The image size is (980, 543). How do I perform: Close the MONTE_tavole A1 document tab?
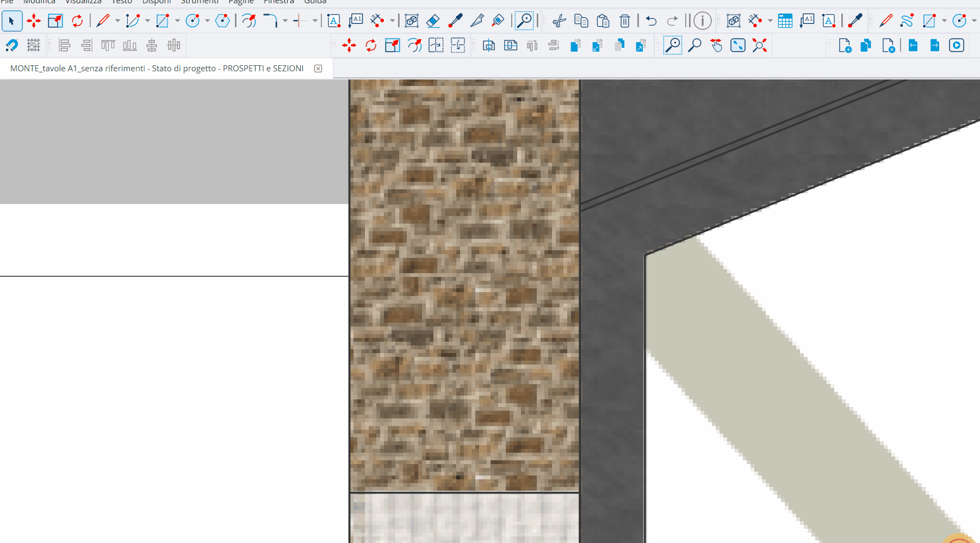pos(318,69)
